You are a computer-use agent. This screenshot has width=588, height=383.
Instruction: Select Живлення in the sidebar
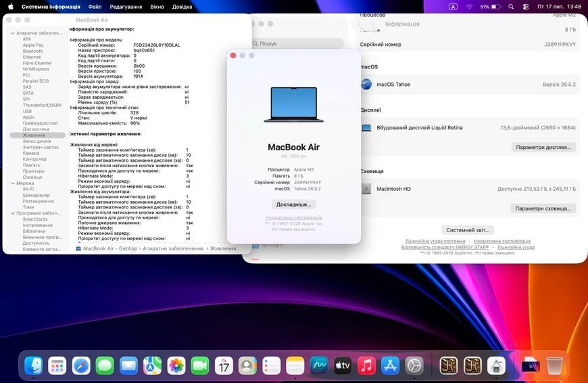coord(37,135)
